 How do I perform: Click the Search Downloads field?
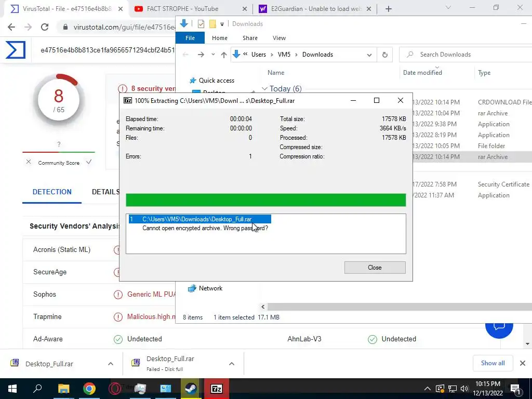(x=465, y=54)
